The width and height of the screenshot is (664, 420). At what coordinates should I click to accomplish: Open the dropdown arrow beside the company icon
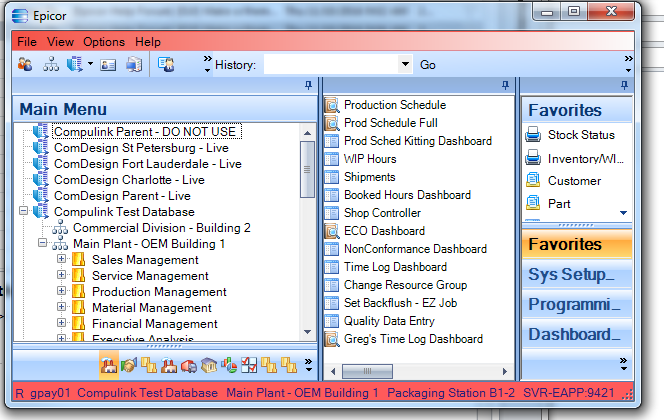[90, 64]
